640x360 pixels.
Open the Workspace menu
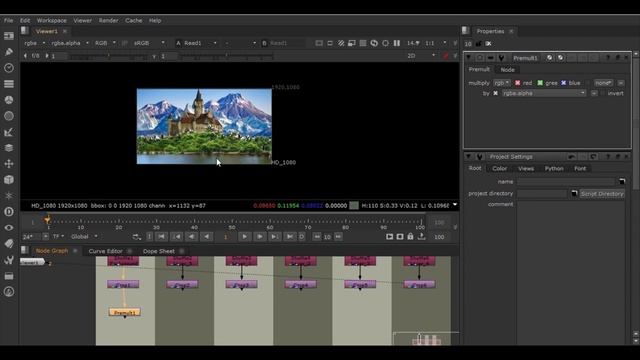51,20
